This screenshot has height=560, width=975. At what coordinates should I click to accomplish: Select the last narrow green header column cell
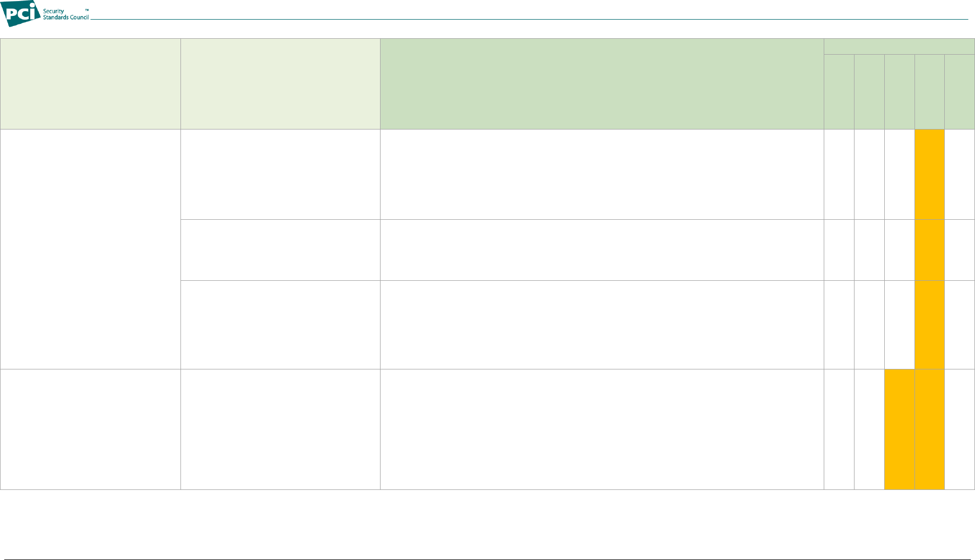point(960,92)
